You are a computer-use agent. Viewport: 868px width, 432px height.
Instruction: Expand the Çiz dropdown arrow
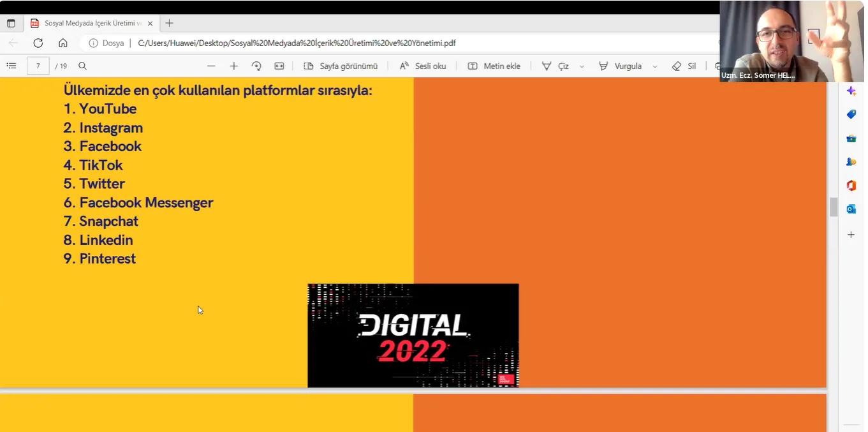point(582,66)
